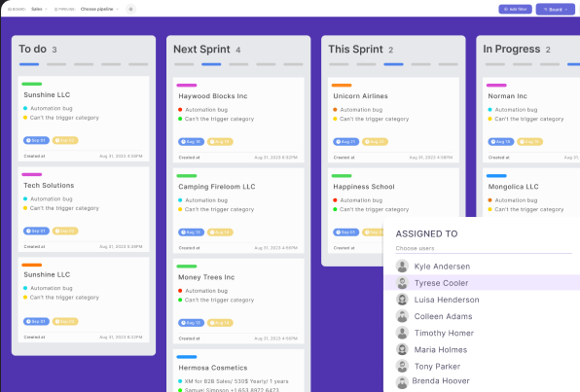Click blue label bar on Mongolica LLC card
Image resolution: width=580 pixels, height=392 pixels.
click(496, 176)
